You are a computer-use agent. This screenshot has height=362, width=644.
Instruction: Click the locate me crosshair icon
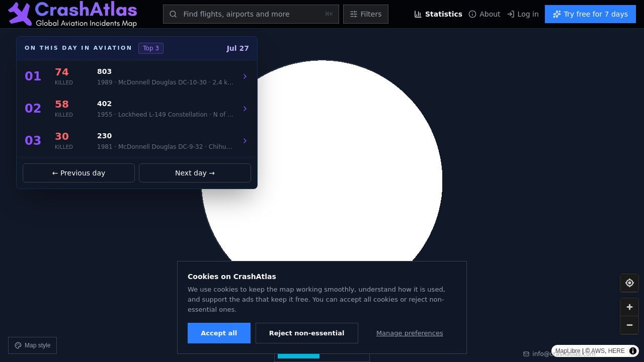point(629,283)
